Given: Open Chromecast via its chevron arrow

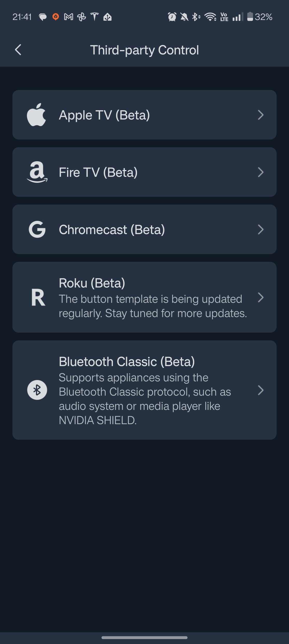Looking at the screenshot, I should pyautogui.click(x=261, y=229).
